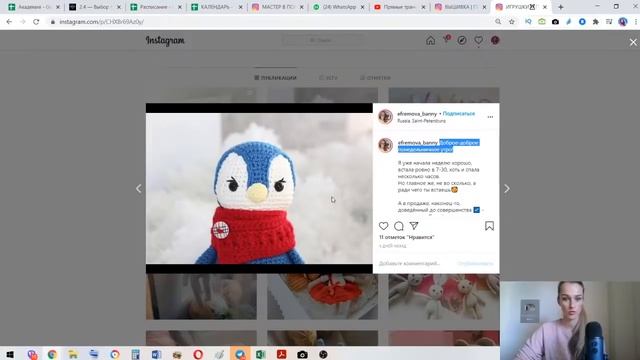This screenshot has height=360, width=640.
Task: Click the post timestamp below likes
Action: point(392,246)
